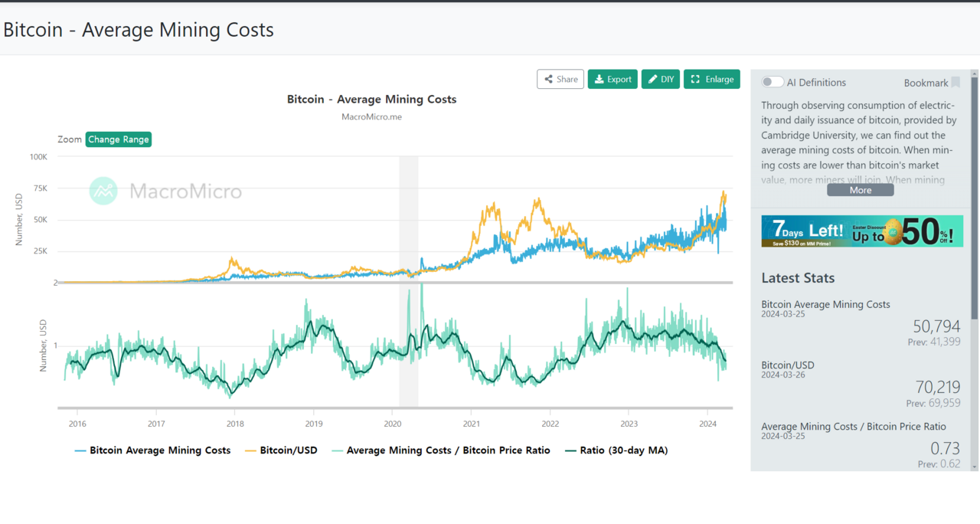Expand description with the More button
Viewport: 980px width, 524px height.
pos(860,190)
